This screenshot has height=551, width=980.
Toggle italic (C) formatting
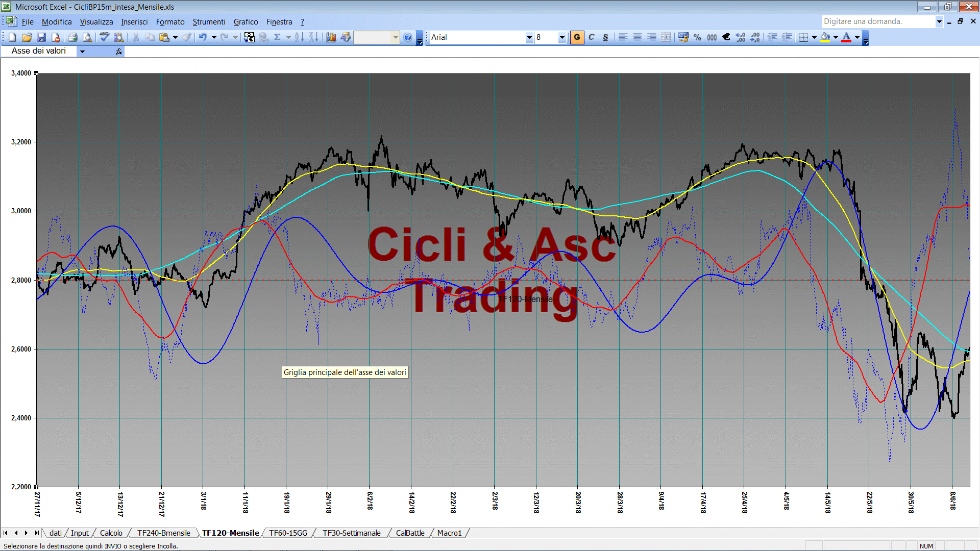(592, 37)
